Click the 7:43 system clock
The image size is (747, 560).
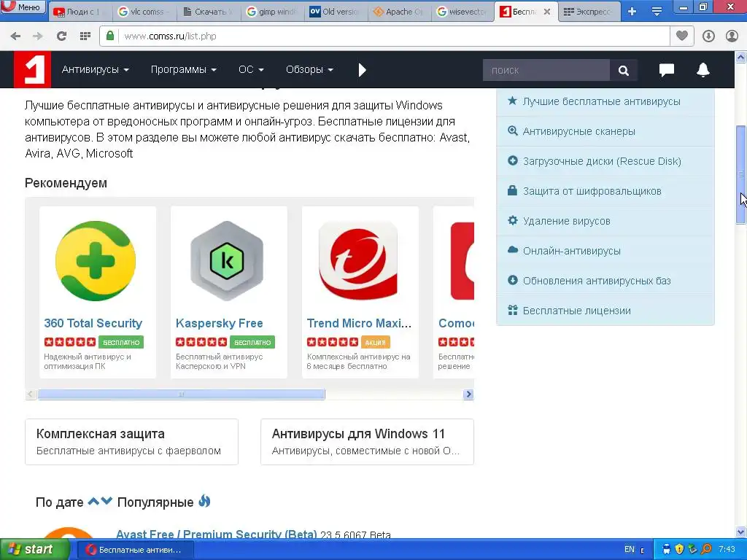pos(727,550)
